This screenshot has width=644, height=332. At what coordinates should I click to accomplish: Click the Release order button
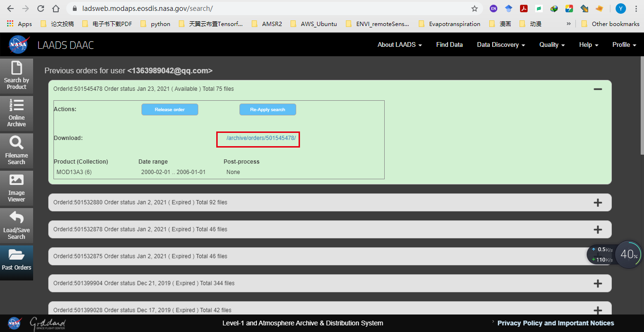point(169,109)
